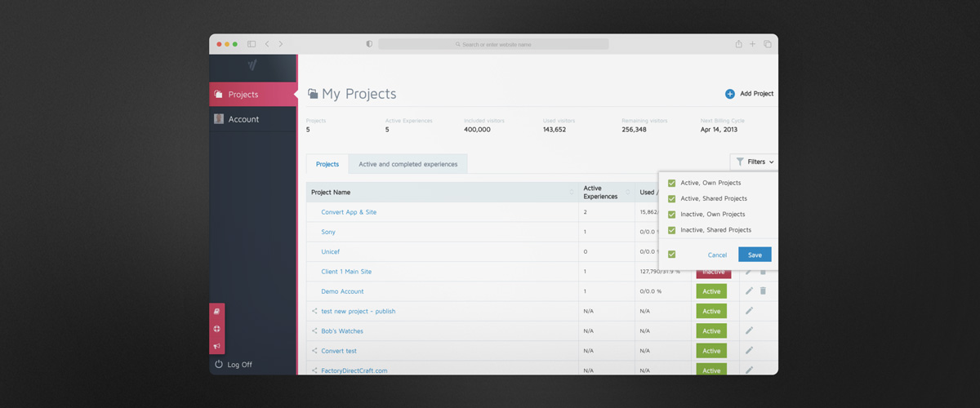Click the share icon beside Convert test
980x408 pixels.
(x=314, y=351)
